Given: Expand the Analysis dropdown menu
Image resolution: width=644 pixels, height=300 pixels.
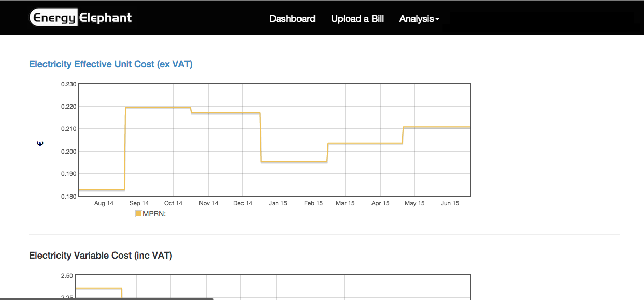Looking at the screenshot, I should point(419,19).
